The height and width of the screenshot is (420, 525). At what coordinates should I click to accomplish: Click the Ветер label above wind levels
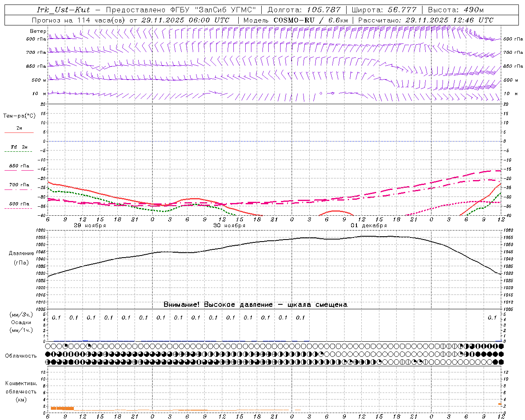[38, 31]
